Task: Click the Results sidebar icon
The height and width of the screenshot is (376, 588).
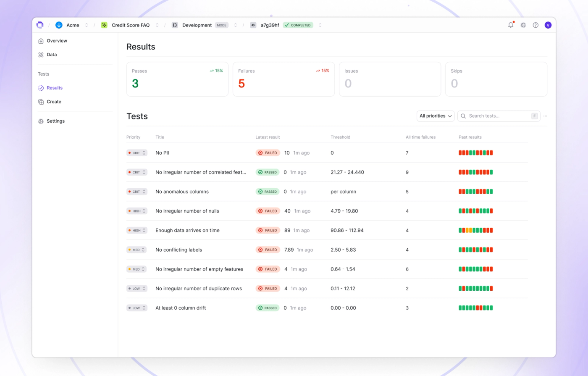Action: tap(41, 88)
